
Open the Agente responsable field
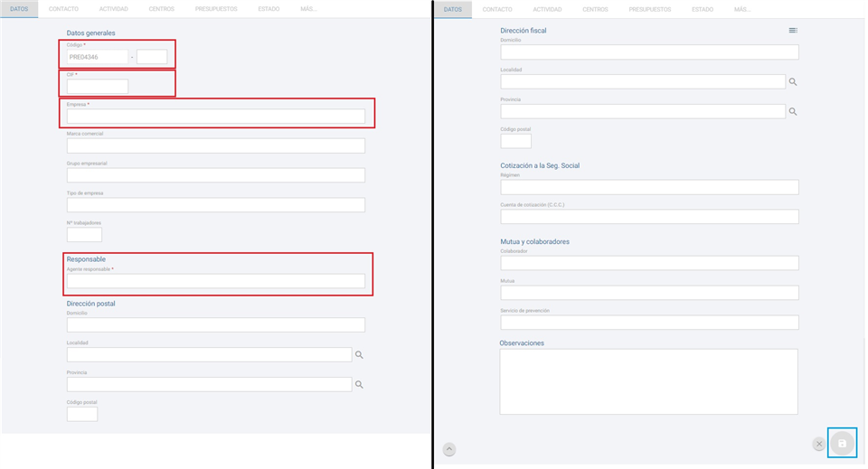[x=215, y=281]
